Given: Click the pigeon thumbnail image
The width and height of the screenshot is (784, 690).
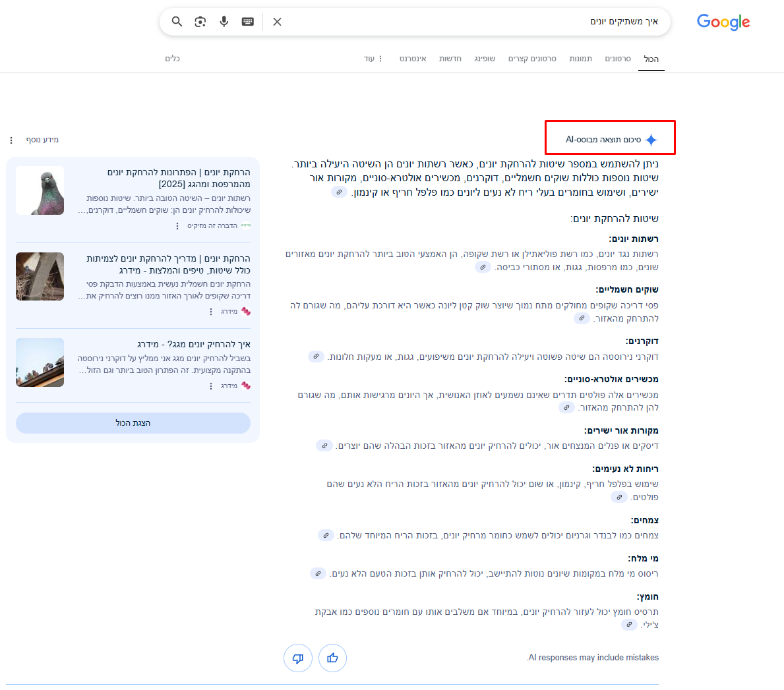Looking at the screenshot, I should click(40, 190).
